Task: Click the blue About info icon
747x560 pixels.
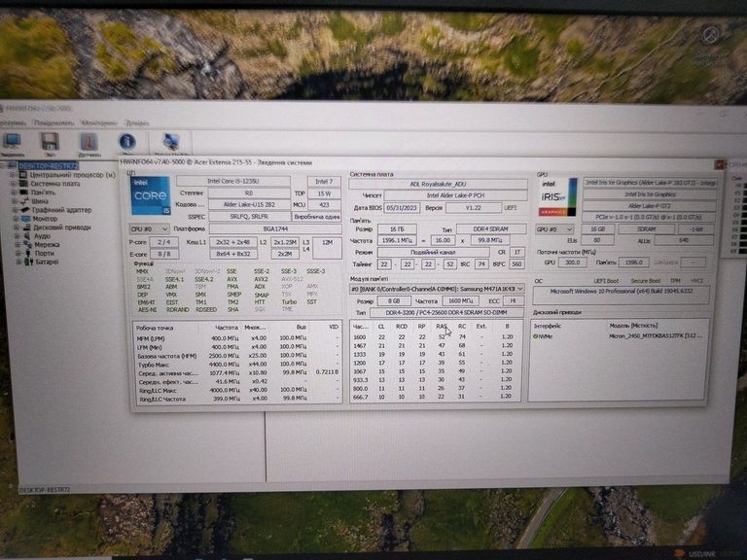Action: (x=127, y=142)
